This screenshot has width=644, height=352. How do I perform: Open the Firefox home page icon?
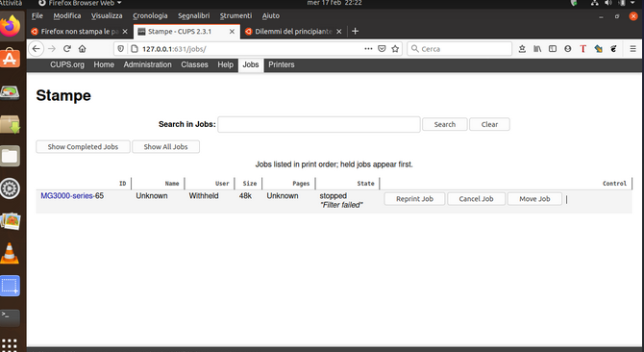[82, 49]
